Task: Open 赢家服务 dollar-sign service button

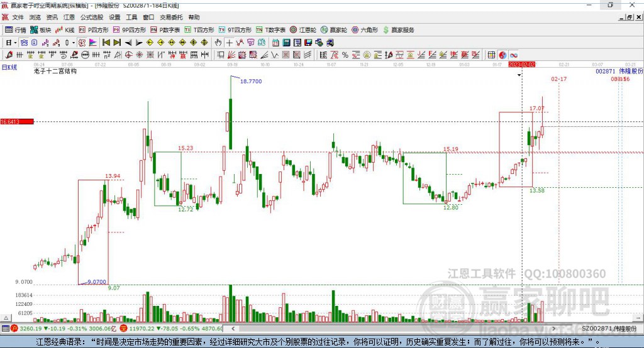Action: point(398,30)
